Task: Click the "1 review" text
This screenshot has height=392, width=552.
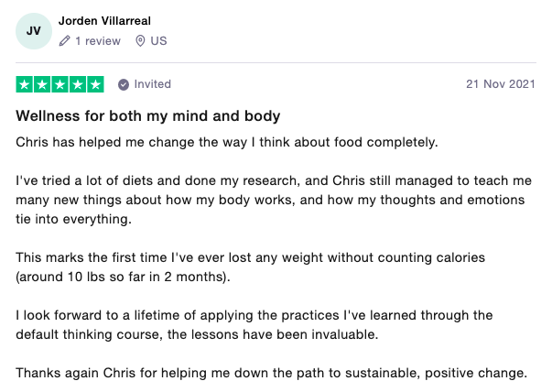Action: point(99,41)
